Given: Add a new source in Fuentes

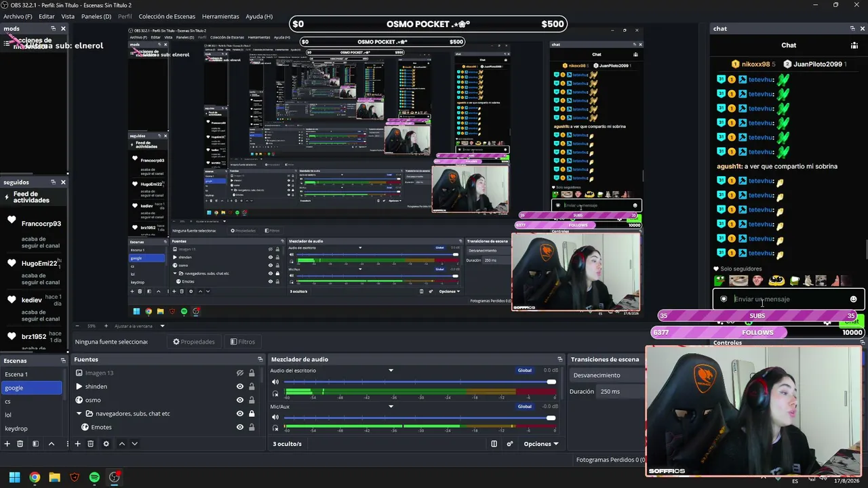Looking at the screenshot, I should pos(77,444).
